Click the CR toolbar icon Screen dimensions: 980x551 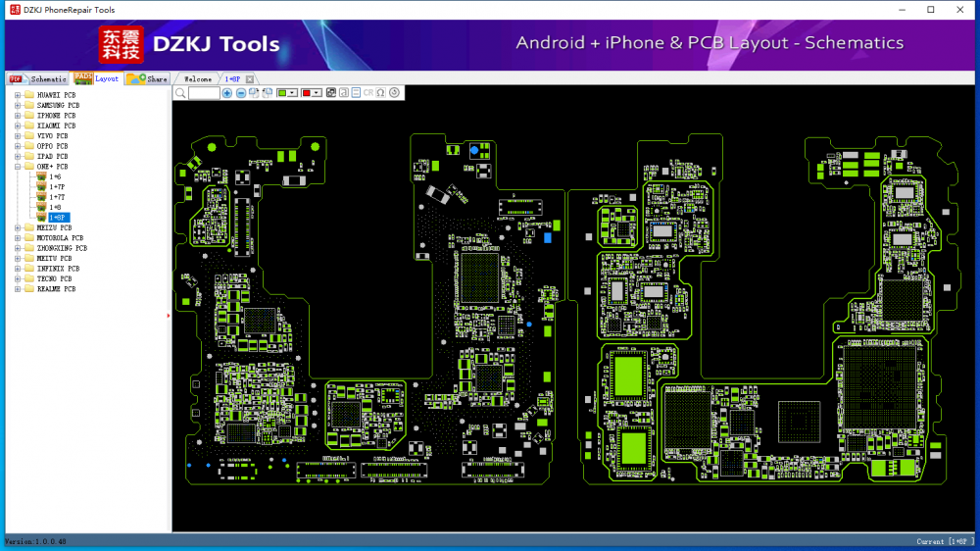[x=368, y=92]
